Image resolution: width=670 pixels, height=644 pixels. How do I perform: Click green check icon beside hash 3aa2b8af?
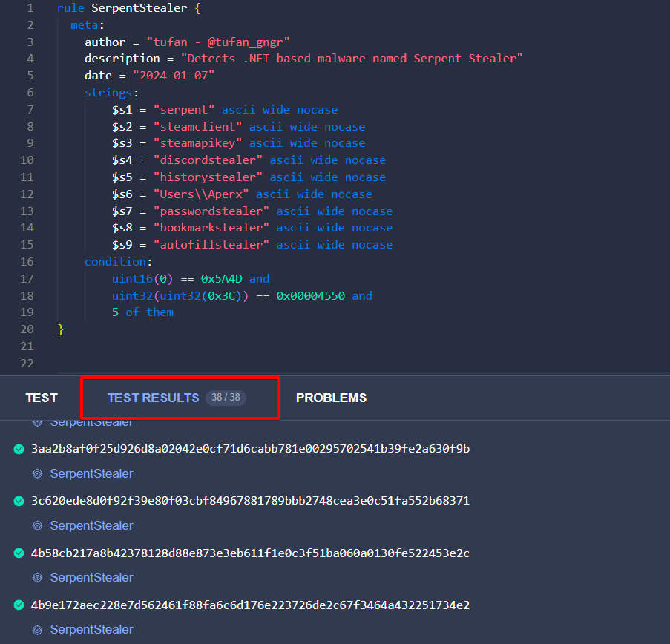(x=19, y=450)
